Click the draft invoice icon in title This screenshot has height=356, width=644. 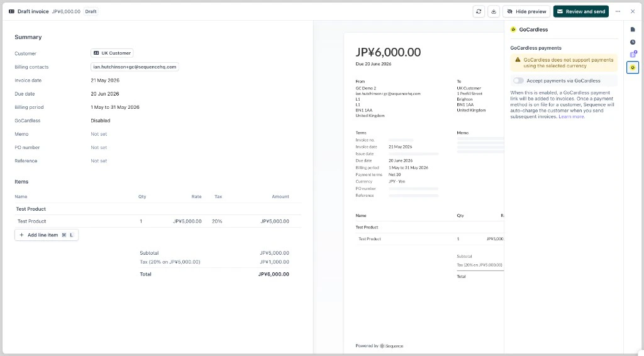[x=11, y=11]
